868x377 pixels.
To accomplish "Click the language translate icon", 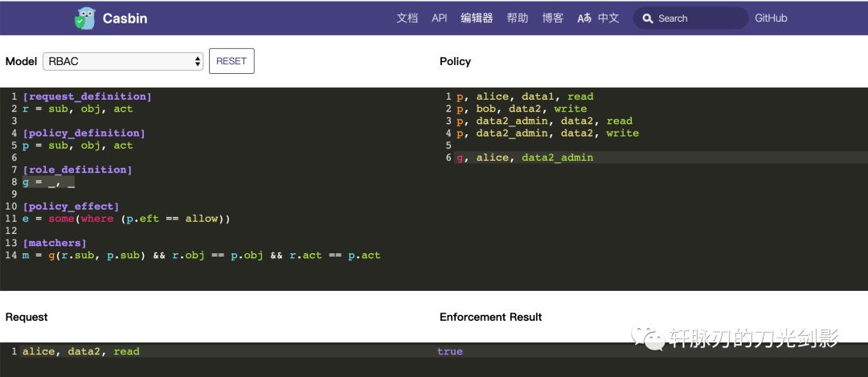I will pyautogui.click(x=584, y=18).
